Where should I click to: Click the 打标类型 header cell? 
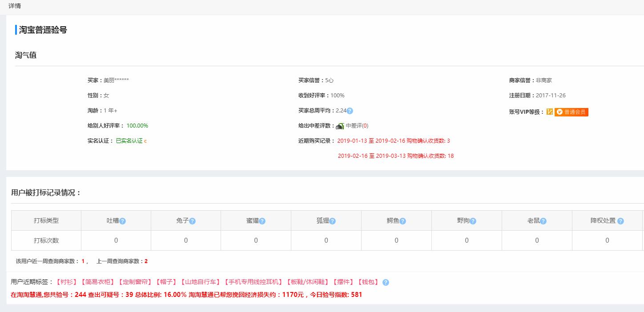pyautogui.click(x=46, y=220)
